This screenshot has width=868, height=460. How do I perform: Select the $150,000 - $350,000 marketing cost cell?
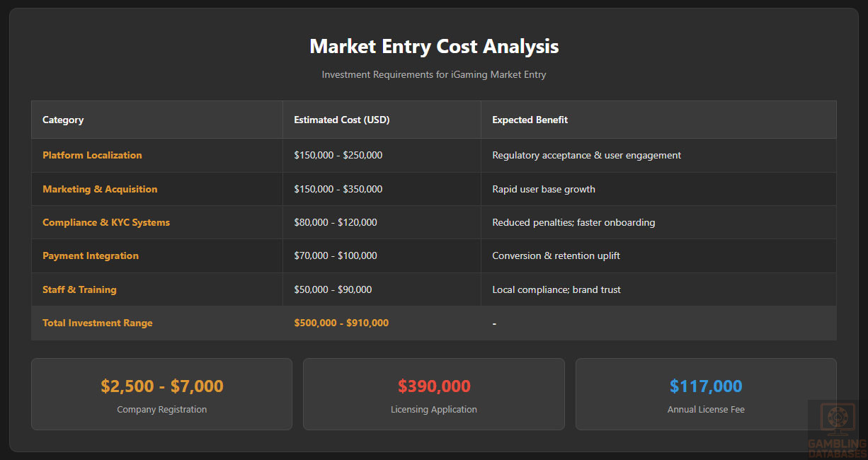click(338, 189)
